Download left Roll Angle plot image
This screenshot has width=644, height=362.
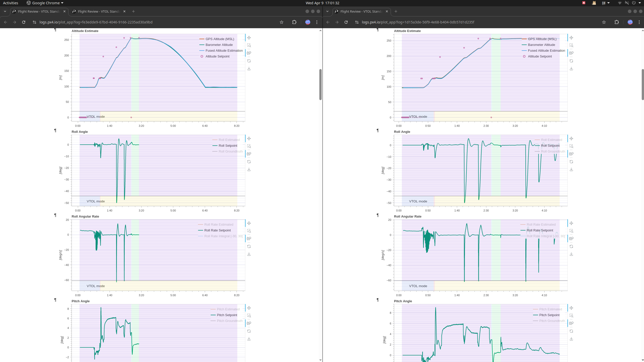[x=249, y=169]
